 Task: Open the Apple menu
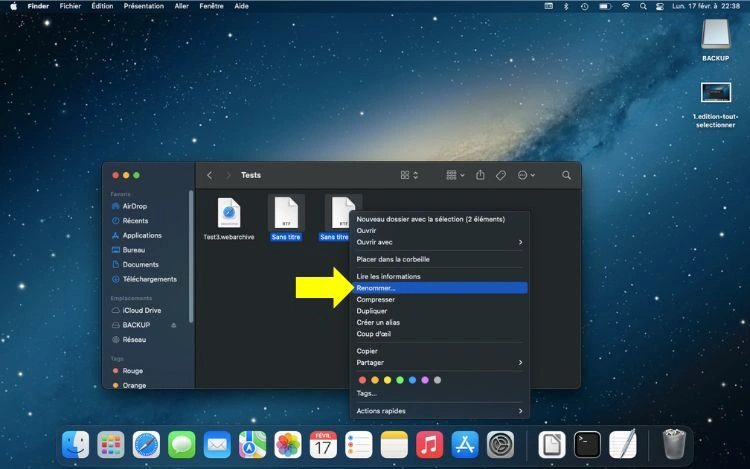tap(13, 6)
